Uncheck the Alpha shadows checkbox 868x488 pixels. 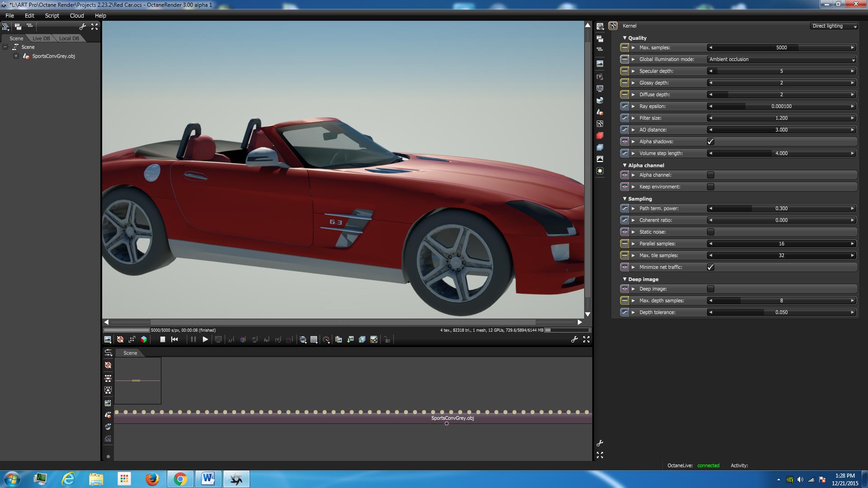(710, 141)
